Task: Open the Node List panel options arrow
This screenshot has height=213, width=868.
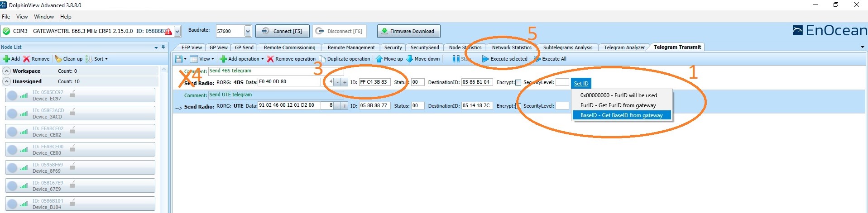Action: click(156, 47)
